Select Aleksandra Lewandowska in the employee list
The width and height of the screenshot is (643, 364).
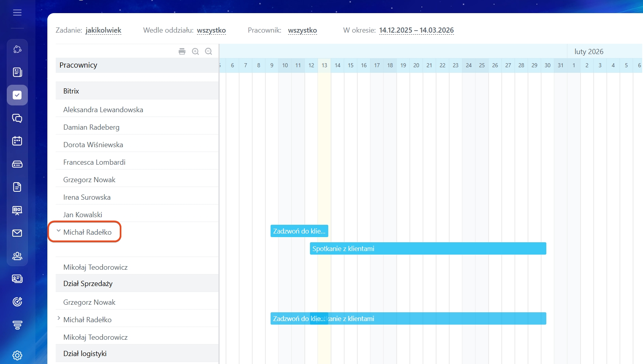pyautogui.click(x=103, y=110)
